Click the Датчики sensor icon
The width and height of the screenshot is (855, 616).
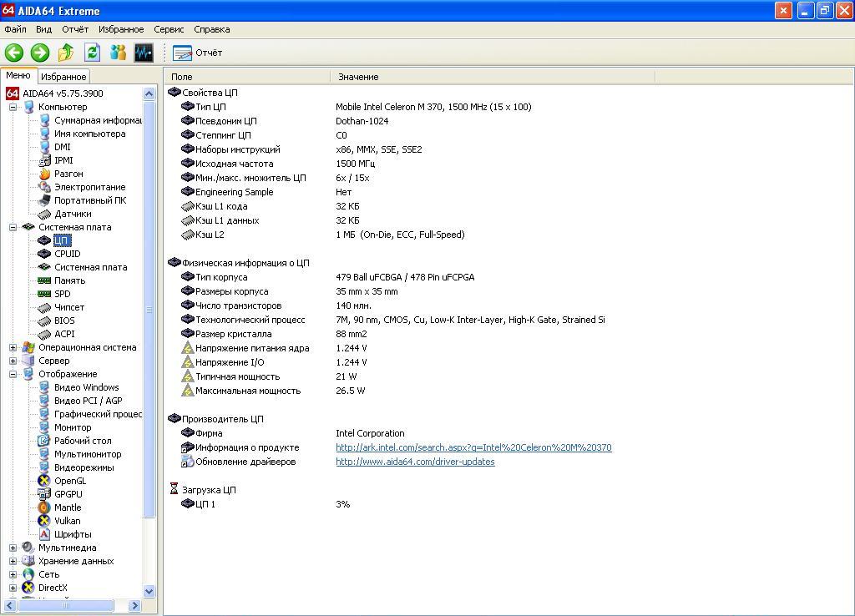click(x=44, y=214)
